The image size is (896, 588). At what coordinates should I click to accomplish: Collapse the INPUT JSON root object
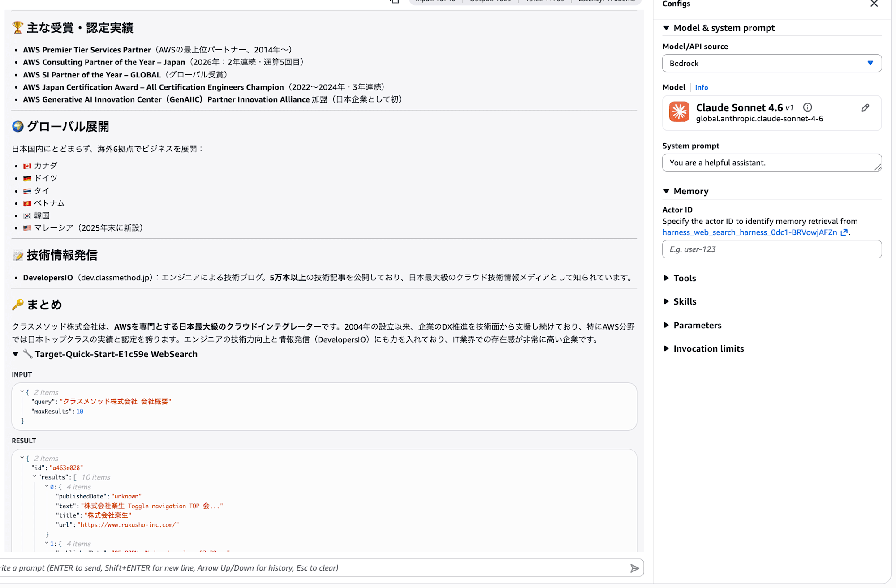pyautogui.click(x=22, y=392)
